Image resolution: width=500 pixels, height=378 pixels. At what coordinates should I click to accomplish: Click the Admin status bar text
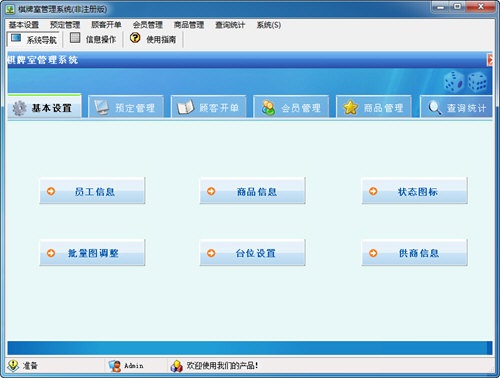point(134,366)
